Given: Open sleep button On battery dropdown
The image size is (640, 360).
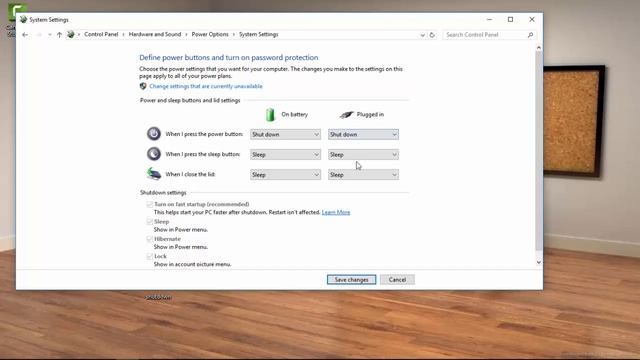Looking at the screenshot, I should (x=285, y=155).
